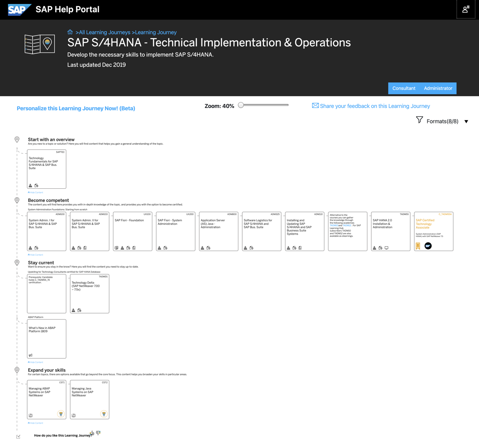This screenshot has height=448, width=479.
Task: Open Personalize this Learning Journey Now link
Action: click(76, 108)
